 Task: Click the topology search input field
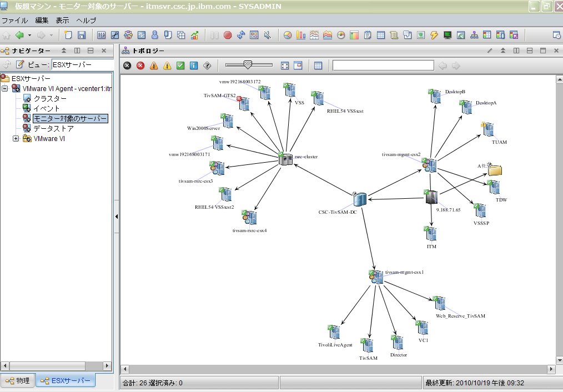point(383,66)
